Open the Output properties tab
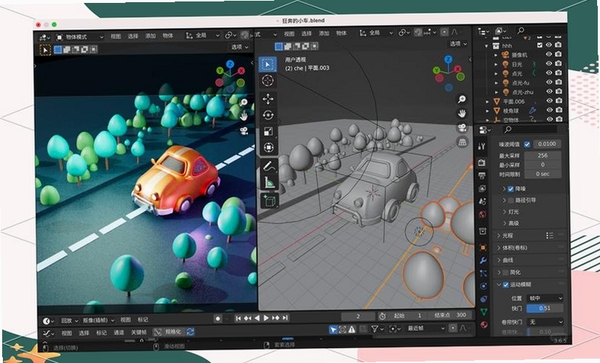The height and width of the screenshot is (363, 600). (482, 176)
